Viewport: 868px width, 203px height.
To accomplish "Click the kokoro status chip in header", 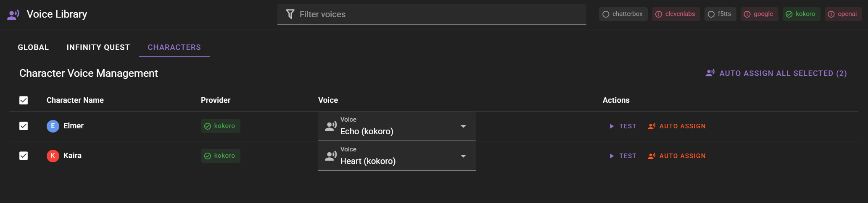I will pos(801,14).
